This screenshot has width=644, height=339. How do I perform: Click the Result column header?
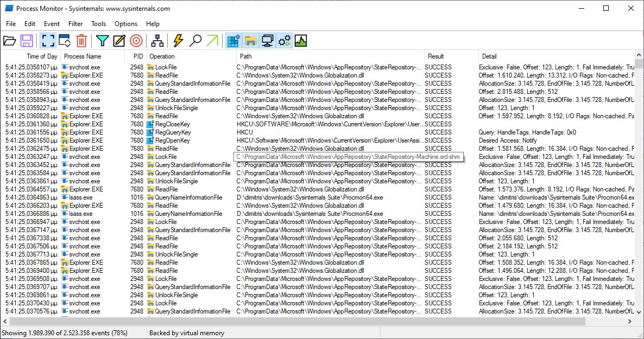(451, 56)
